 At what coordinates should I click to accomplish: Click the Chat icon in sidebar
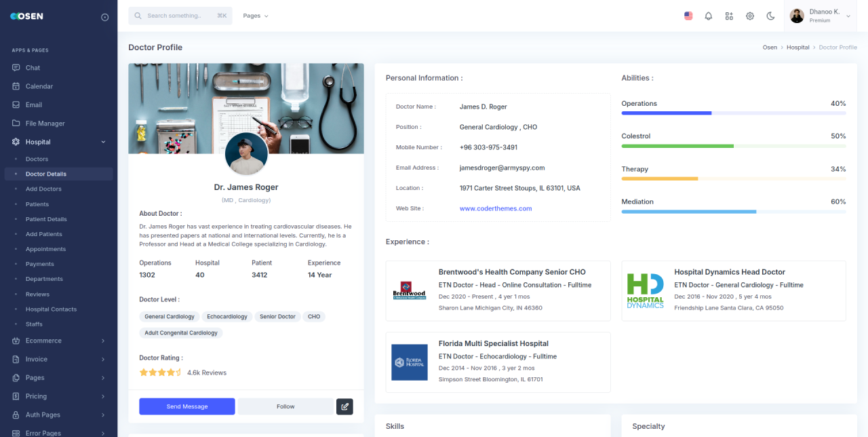[16, 68]
